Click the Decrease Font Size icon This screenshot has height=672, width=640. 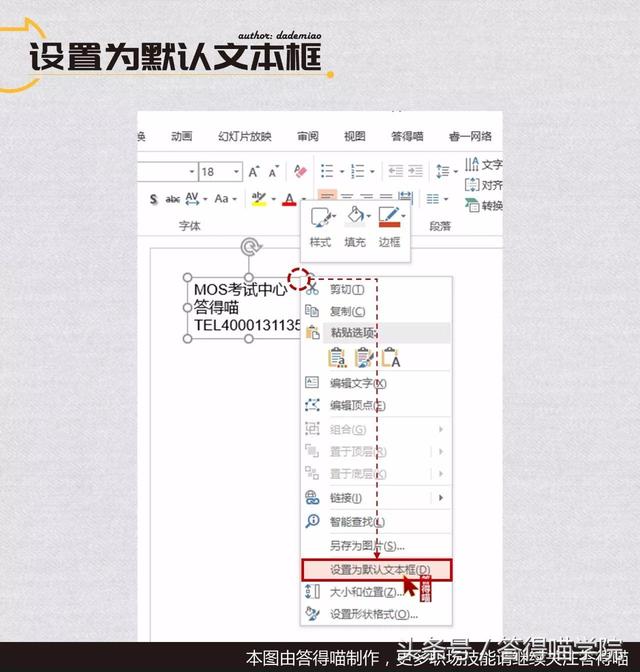(x=273, y=172)
